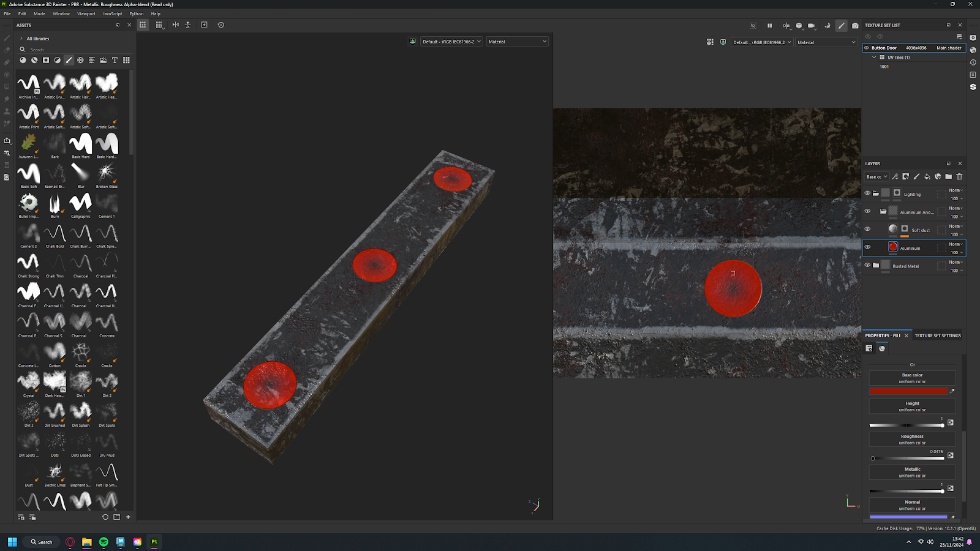
Task: Hide the Lighting layer
Action: [x=867, y=193]
